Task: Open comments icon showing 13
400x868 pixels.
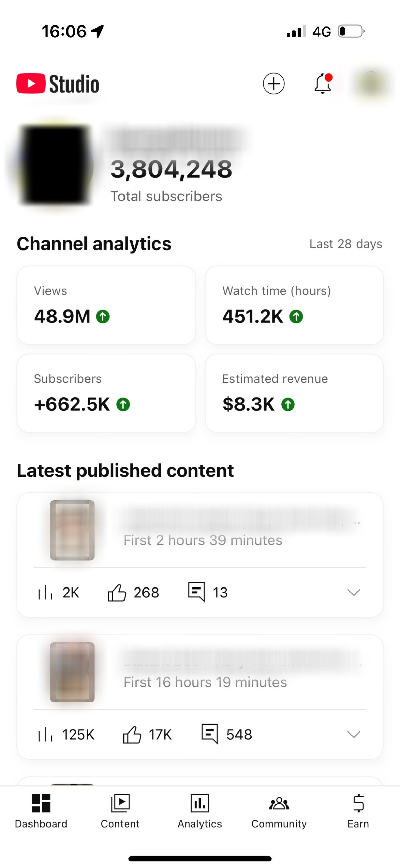Action: point(196,592)
